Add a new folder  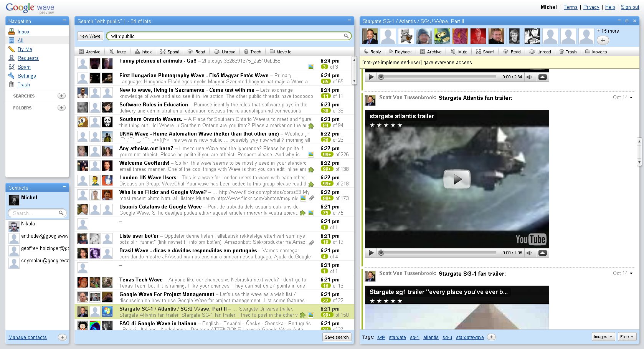tap(61, 108)
